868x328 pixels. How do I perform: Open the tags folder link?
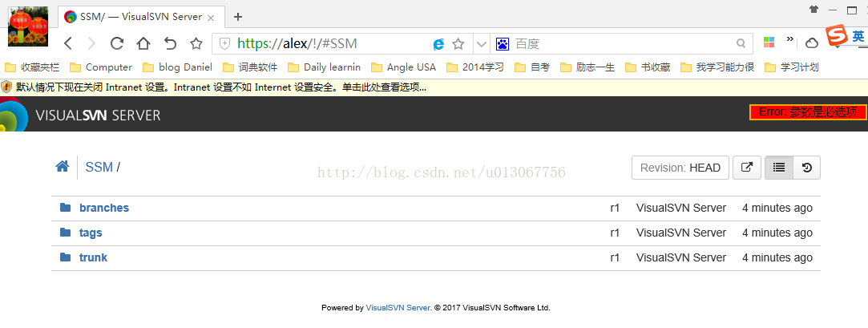pos(91,233)
